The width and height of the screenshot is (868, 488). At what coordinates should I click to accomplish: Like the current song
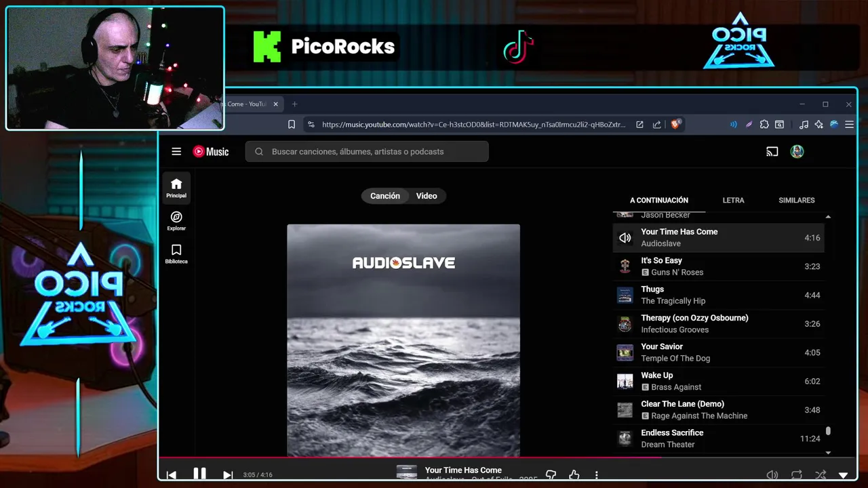[574, 475]
